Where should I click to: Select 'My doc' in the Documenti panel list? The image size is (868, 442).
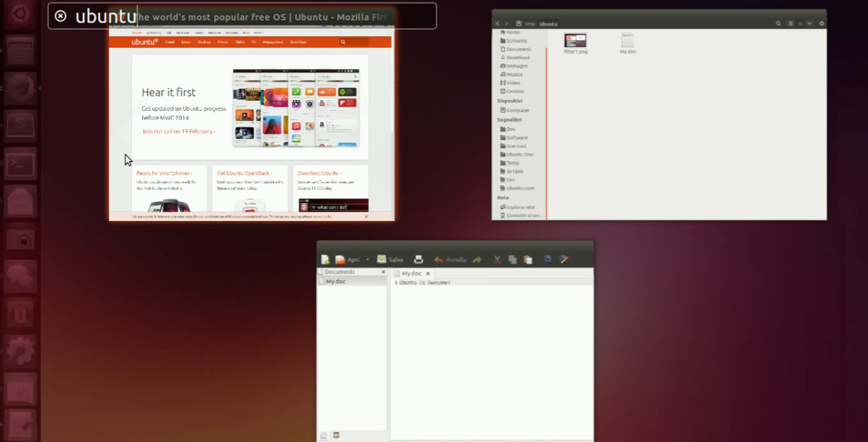(x=352, y=282)
